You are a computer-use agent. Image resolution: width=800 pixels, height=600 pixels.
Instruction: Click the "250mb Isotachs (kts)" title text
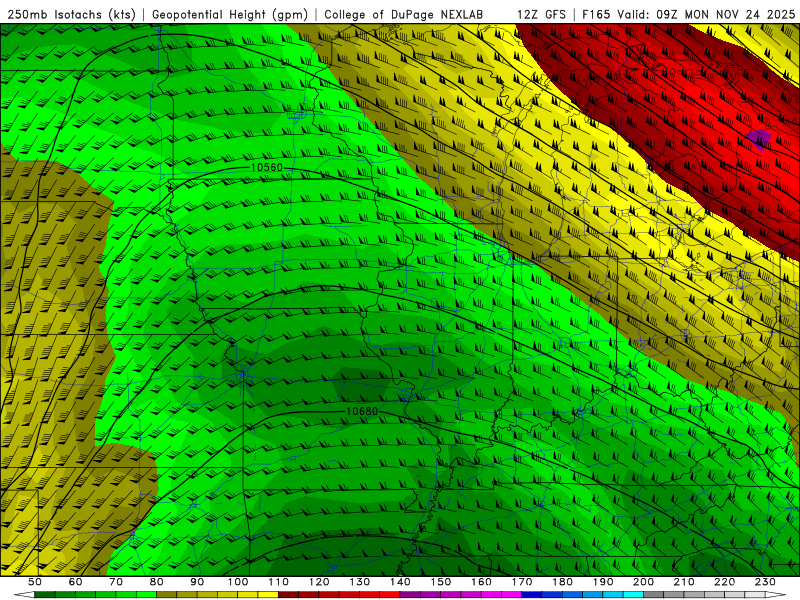[x=71, y=14]
